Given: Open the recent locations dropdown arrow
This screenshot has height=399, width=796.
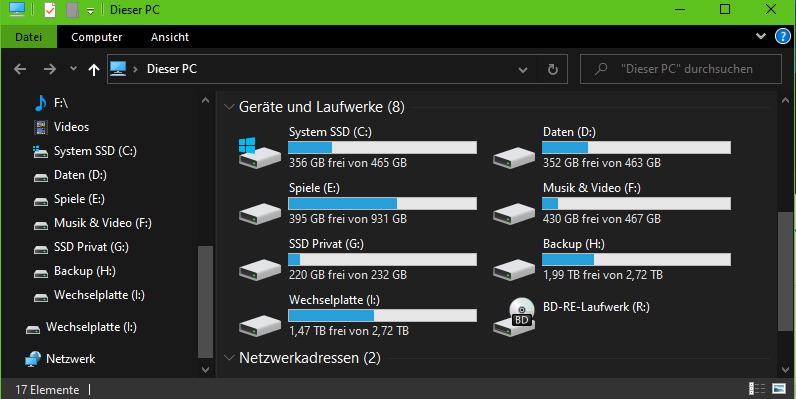Looking at the screenshot, I should [x=73, y=69].
